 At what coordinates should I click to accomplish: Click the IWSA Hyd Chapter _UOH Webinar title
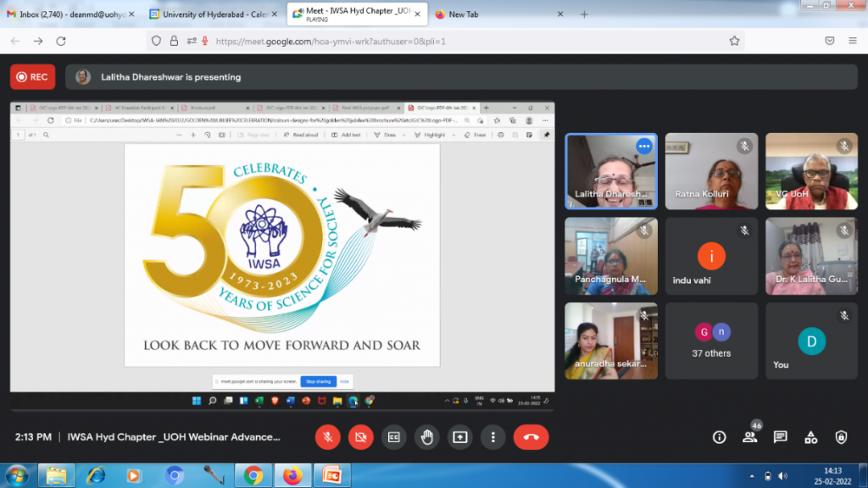click(x=174, y=437)
